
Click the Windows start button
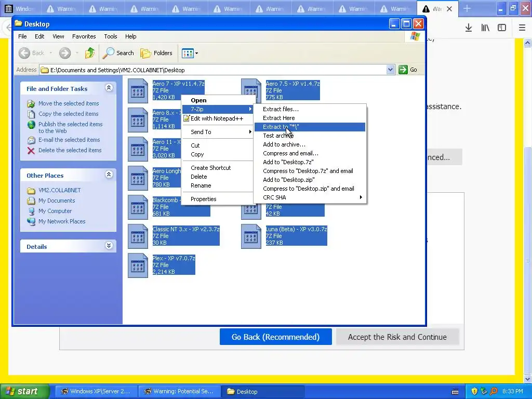point(24,391)
